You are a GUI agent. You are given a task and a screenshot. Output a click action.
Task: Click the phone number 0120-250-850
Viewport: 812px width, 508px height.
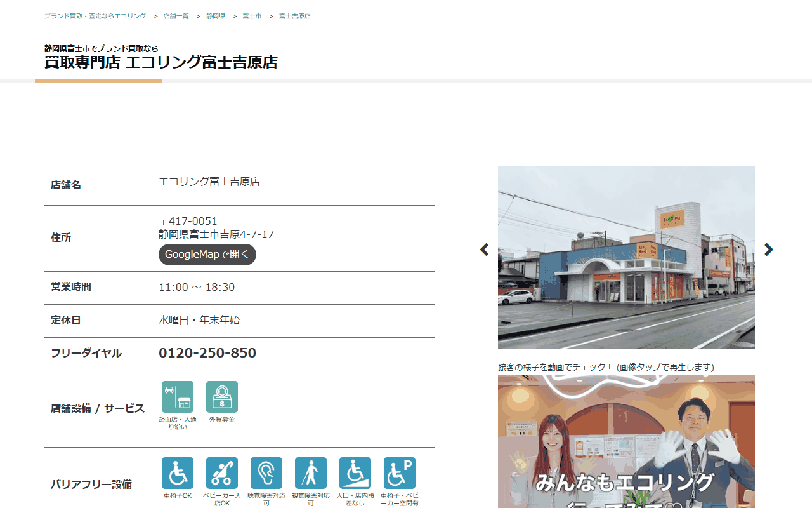[207, 353]
